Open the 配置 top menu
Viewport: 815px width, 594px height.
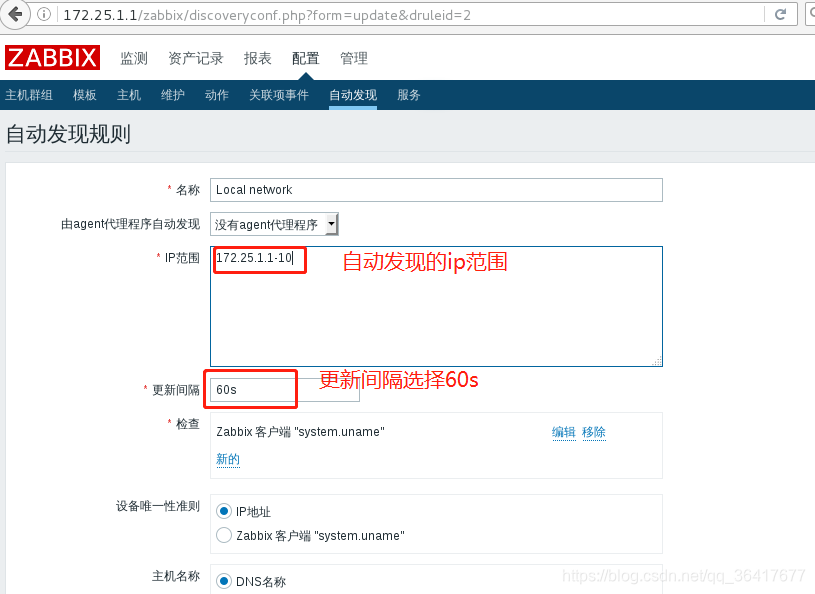click(306, 58)
